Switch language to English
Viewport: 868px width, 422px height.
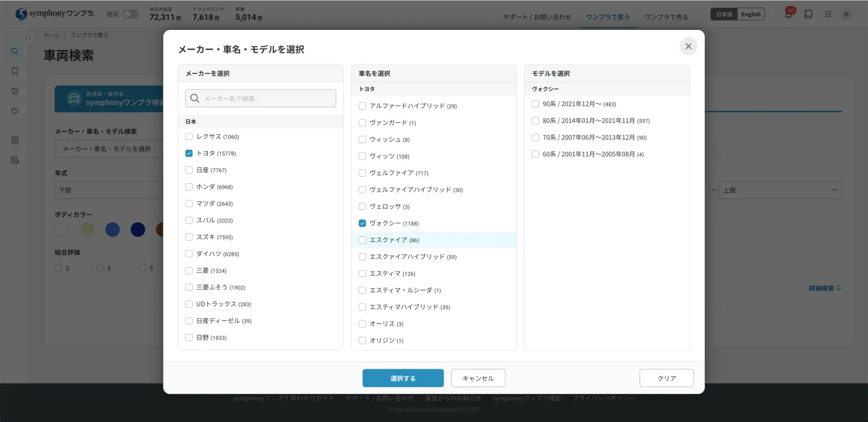pos(751,14)
